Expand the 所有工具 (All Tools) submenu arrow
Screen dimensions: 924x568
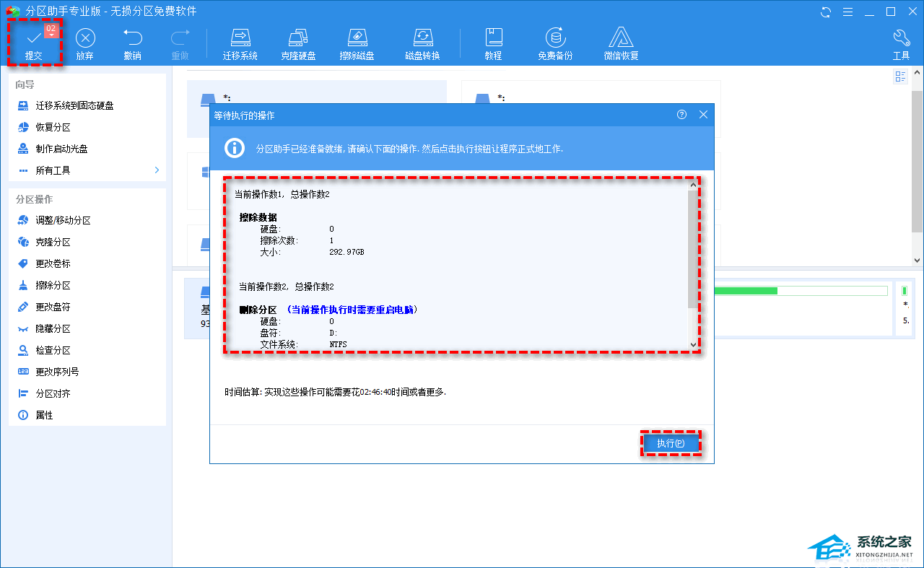[157, 170]
